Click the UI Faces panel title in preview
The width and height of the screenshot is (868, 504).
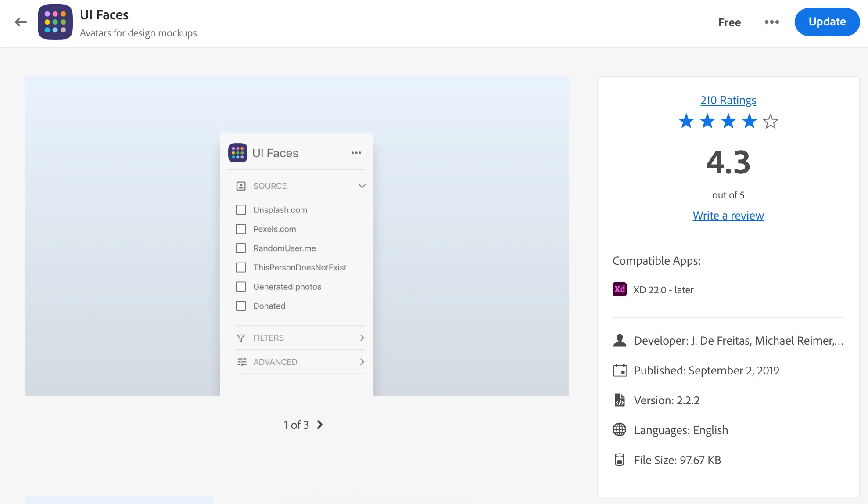[275, 153]
